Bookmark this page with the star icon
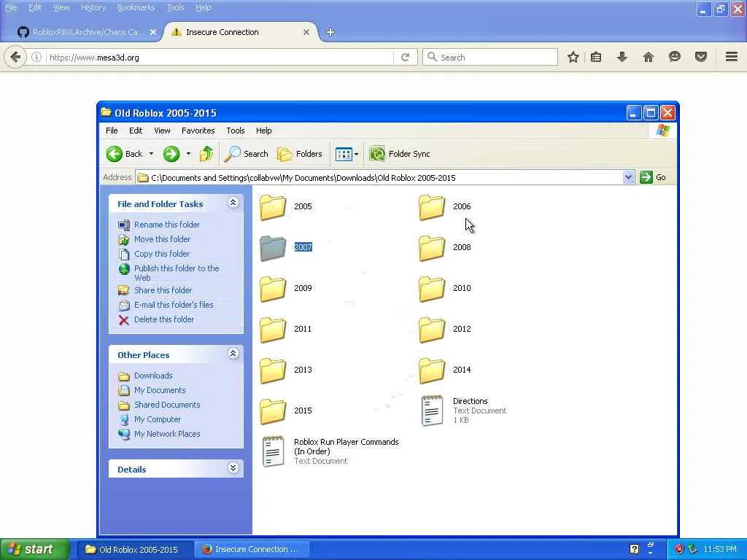This screenshot has width=747, height=560. point(573,57)
